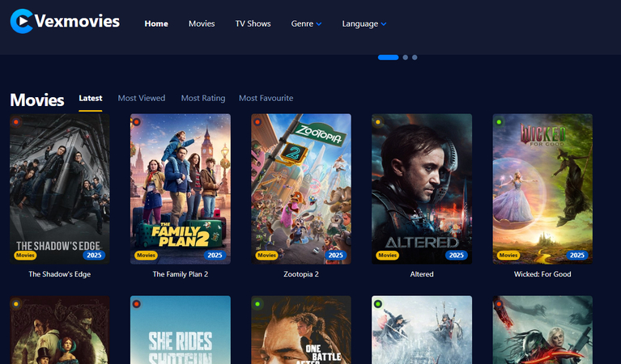This screenshot has height=364, width=621.
Task: Click 2025 badge on Wicked: For Good
Action: [577, 255]
